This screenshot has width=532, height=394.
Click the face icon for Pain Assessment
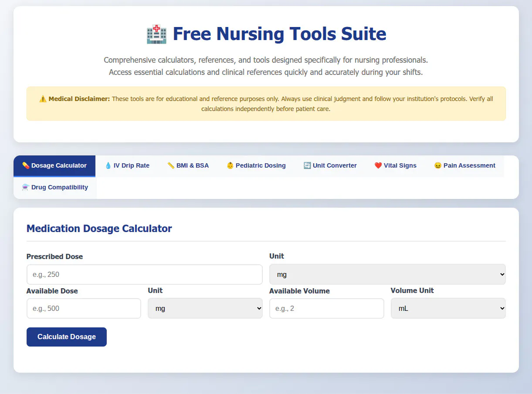point(438,165)
